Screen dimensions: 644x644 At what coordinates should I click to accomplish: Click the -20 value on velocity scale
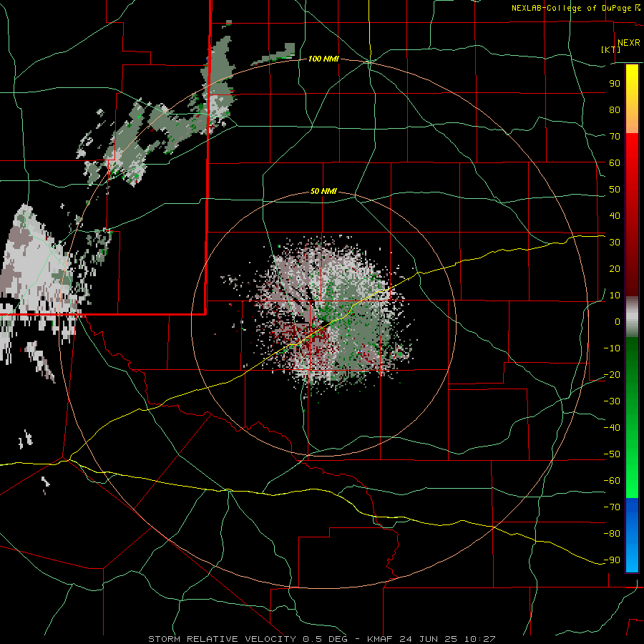click(x=612, y=374)
